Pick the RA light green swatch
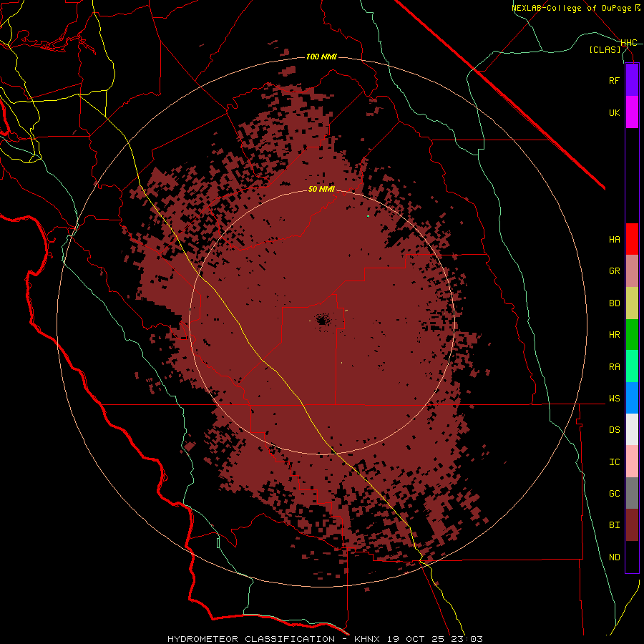The width and height of the screenshot is (644, 644). (632, 366)
